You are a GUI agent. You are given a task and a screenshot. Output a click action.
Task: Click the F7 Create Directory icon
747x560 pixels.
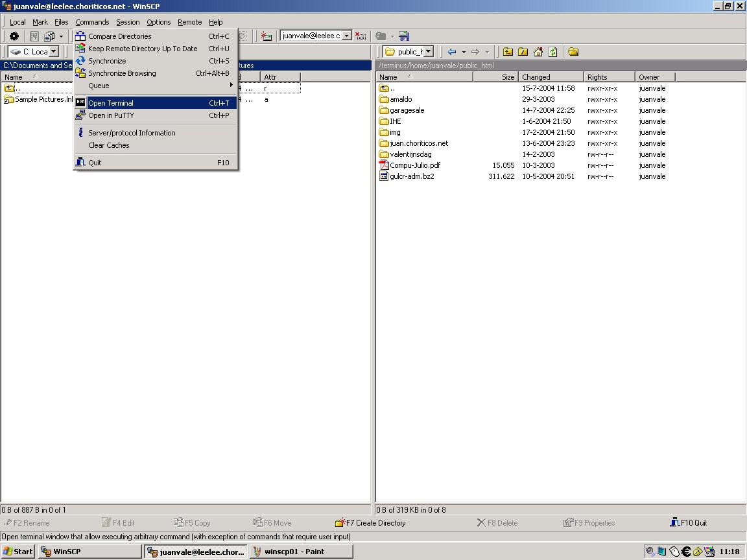340,522
